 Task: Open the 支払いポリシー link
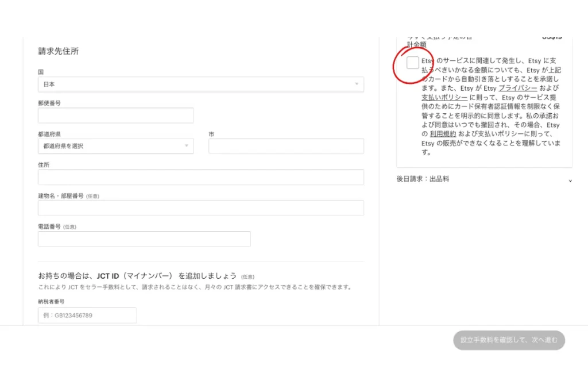coord(444,97)
